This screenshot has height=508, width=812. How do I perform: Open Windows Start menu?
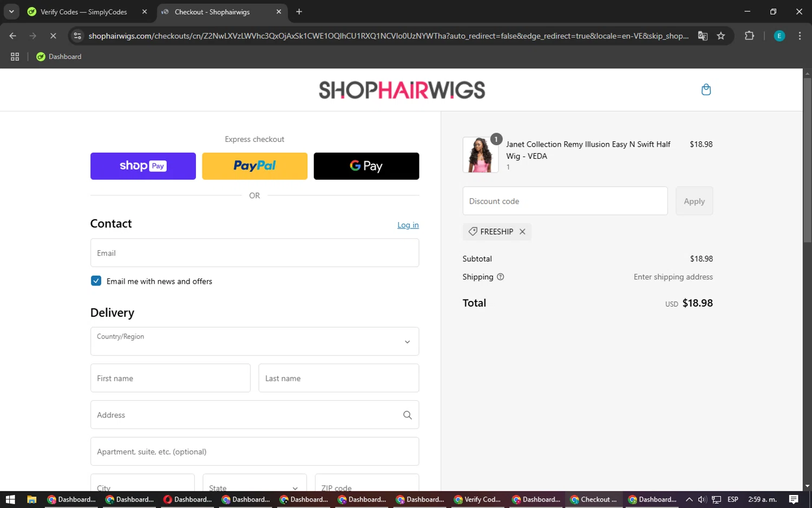coord(10,499)
